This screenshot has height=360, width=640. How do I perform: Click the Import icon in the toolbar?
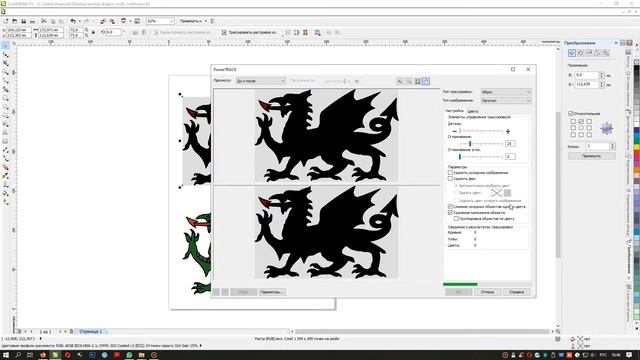click(x=103, y=21)
